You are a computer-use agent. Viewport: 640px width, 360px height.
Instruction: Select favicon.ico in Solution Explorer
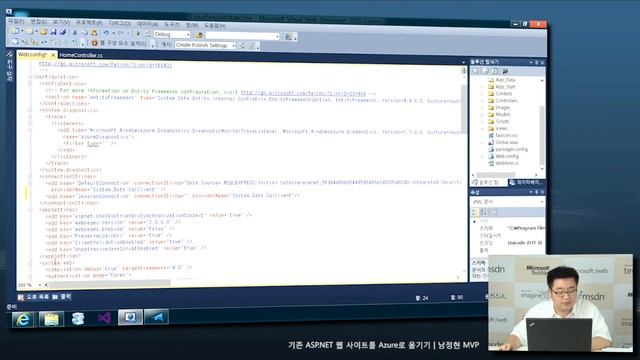click(x=507, y=135)
